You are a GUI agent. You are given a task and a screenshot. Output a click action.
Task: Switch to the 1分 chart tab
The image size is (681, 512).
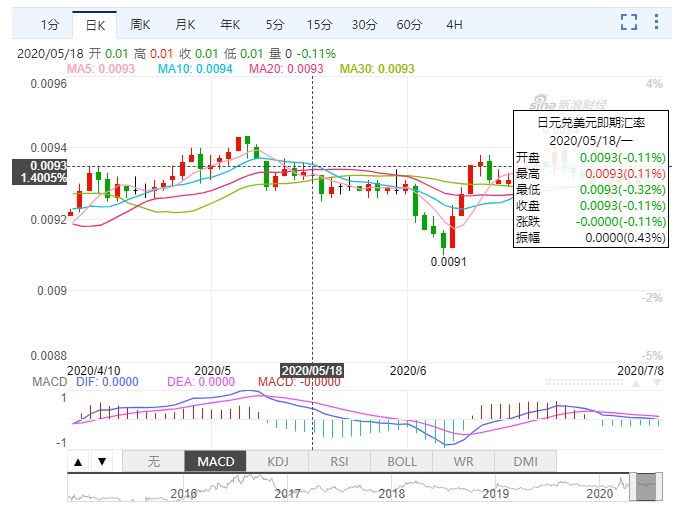pos(49,23)
